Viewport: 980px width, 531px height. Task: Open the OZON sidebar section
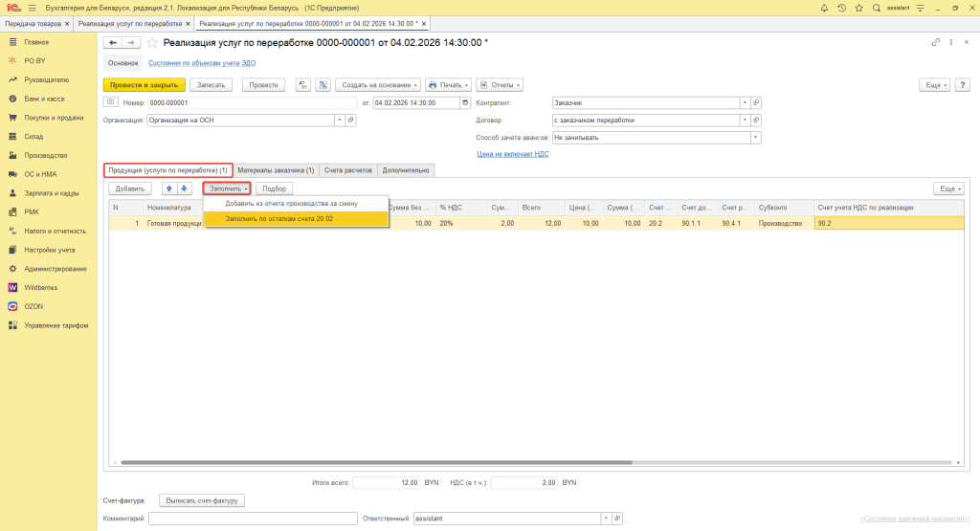(33, 306)
